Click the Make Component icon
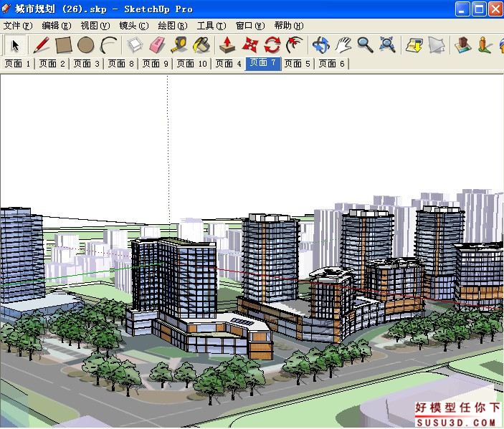The image size is (504, 429). 135,45
